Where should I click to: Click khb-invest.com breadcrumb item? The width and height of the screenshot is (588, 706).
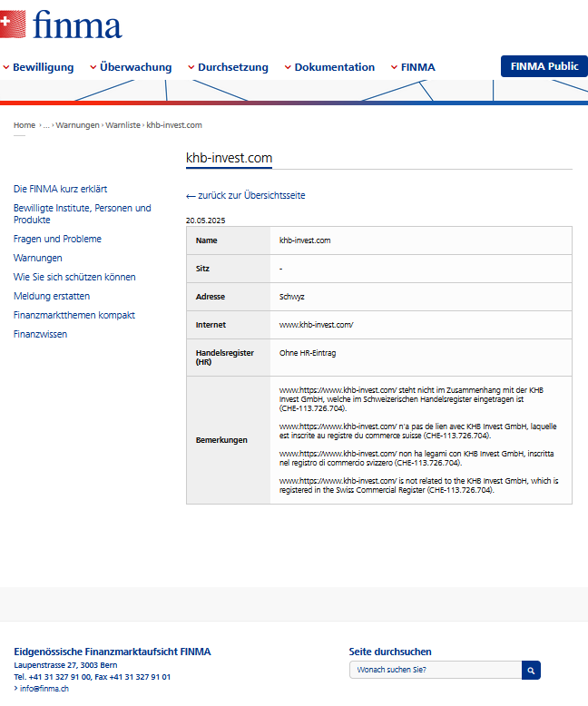174,125
